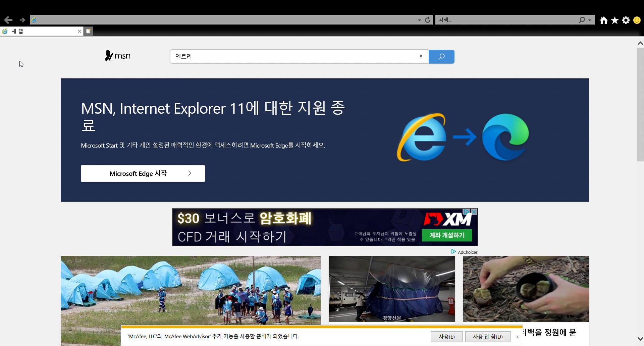Open the Tools settings gear
Viewport: 644px width, 346px height.
[x=626, y=20]
